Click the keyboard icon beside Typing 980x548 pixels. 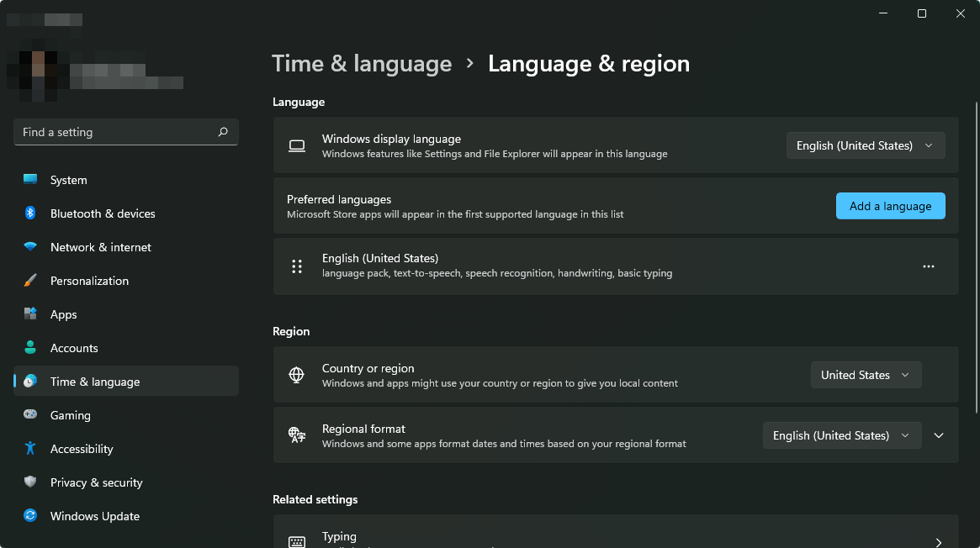click(297, 542)
